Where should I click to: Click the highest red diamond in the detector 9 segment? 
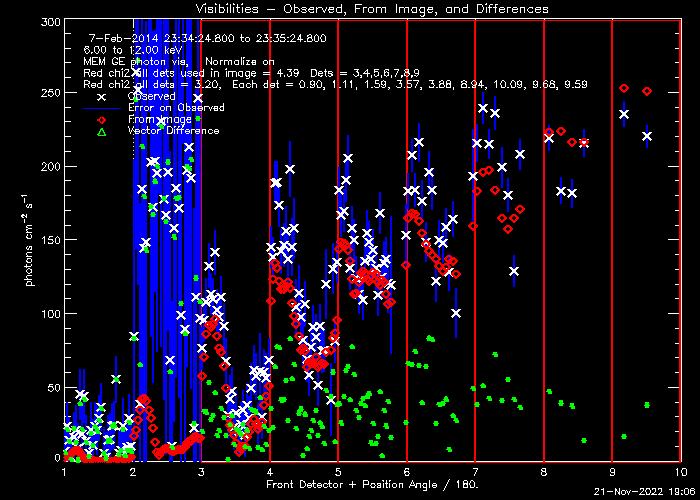(624, 88)
